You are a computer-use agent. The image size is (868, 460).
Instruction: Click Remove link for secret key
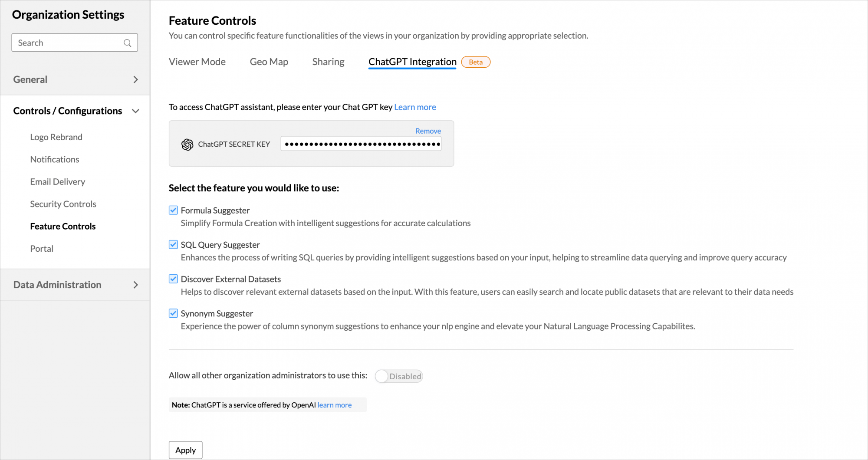[x=428, y=131]
